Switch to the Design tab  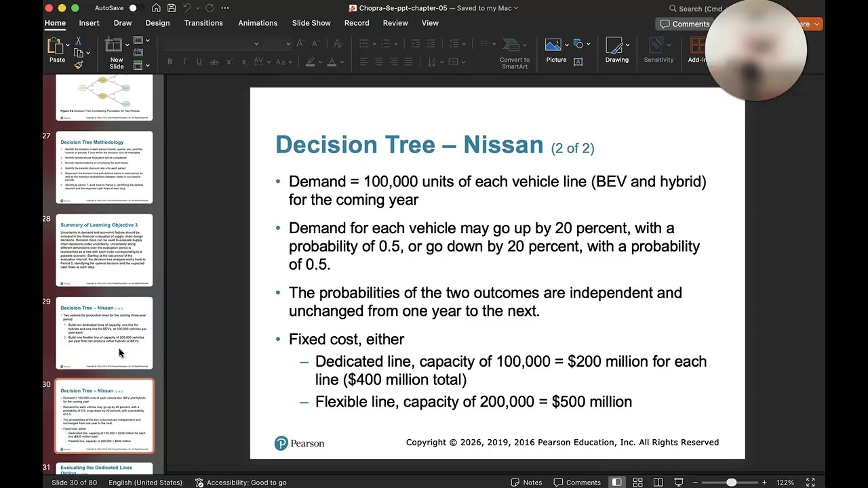(157, 23)
